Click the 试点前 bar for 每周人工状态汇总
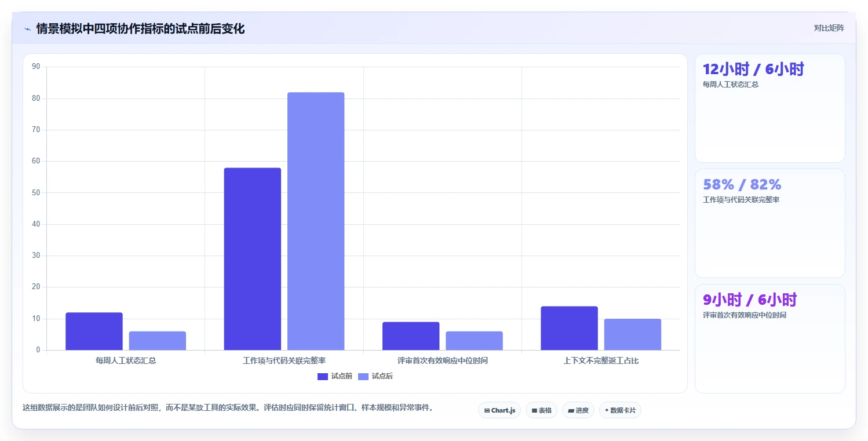Viewport: 868px width, 441px height. 94,331
